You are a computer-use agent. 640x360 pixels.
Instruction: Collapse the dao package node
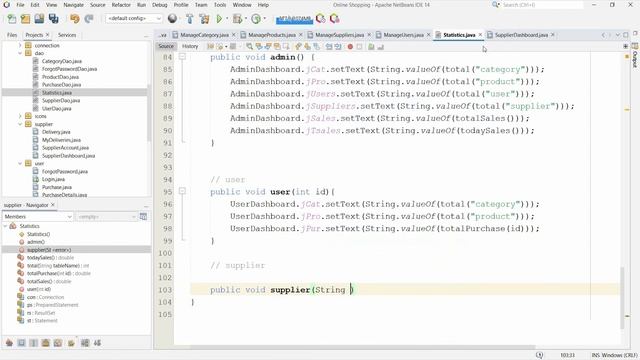click(x=20, y=53)
